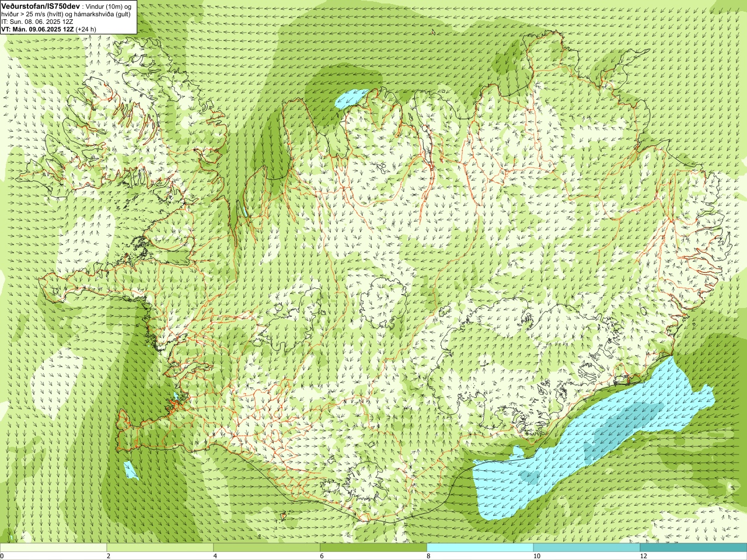Click the legend tick label '12'
Viewport: 747px width, 560px height.
[x=643, y=556]
